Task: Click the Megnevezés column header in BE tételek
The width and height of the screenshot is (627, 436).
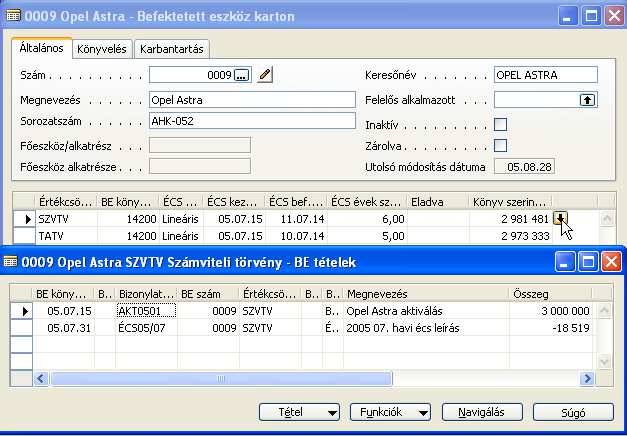Action: coord(426,294)
